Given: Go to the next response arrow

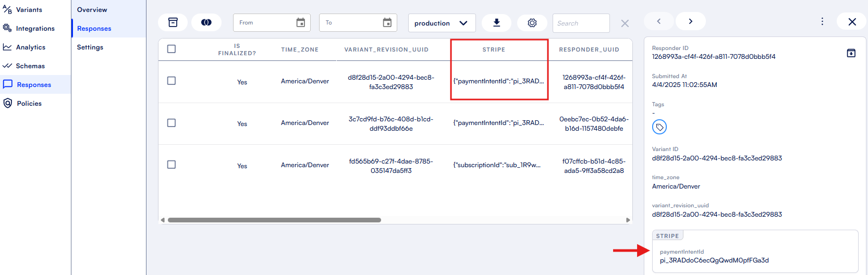Looking at the screenshot, I should click(x=691, y=21).
